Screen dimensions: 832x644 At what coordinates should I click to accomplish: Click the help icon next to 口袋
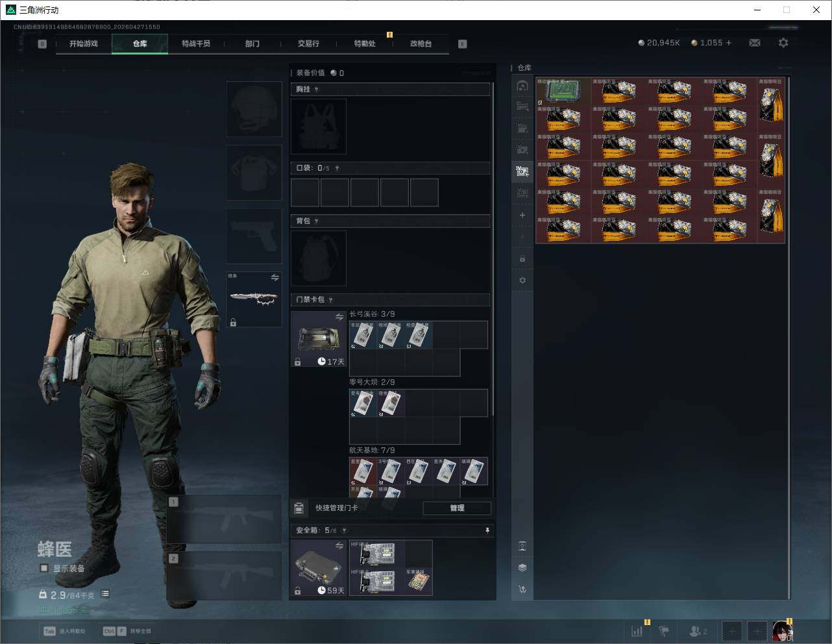[x=337, y=168]
